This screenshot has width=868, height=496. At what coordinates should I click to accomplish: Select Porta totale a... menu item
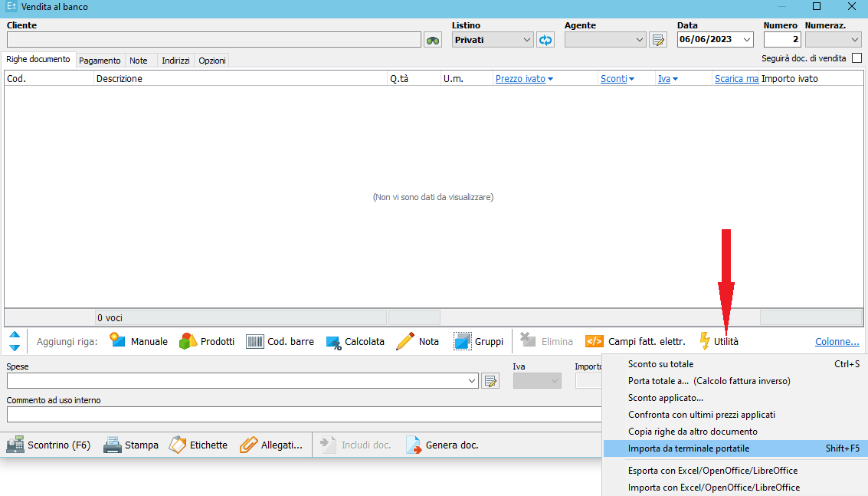click(735, 381)
